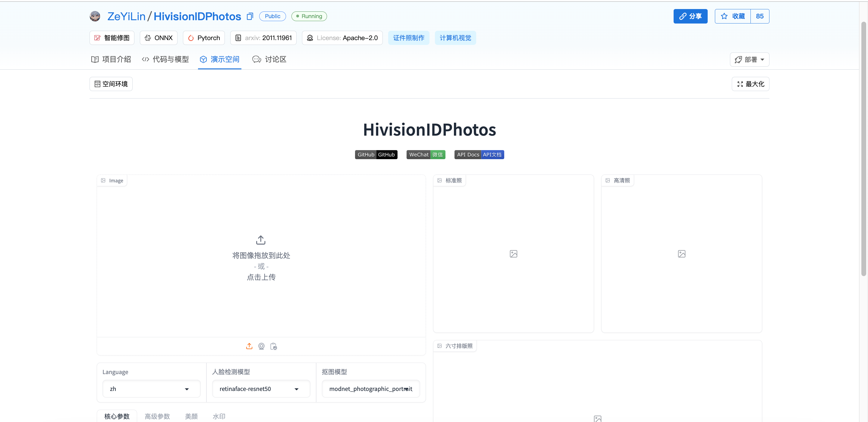Select the webcam capture source icon
The width and height of the screenshot is (868, 422).
click(x=261, y=346)
